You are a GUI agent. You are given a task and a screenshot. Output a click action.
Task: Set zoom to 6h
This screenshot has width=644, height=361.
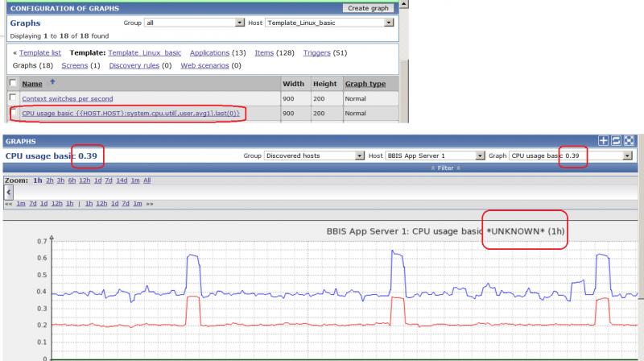pos(72,180)
